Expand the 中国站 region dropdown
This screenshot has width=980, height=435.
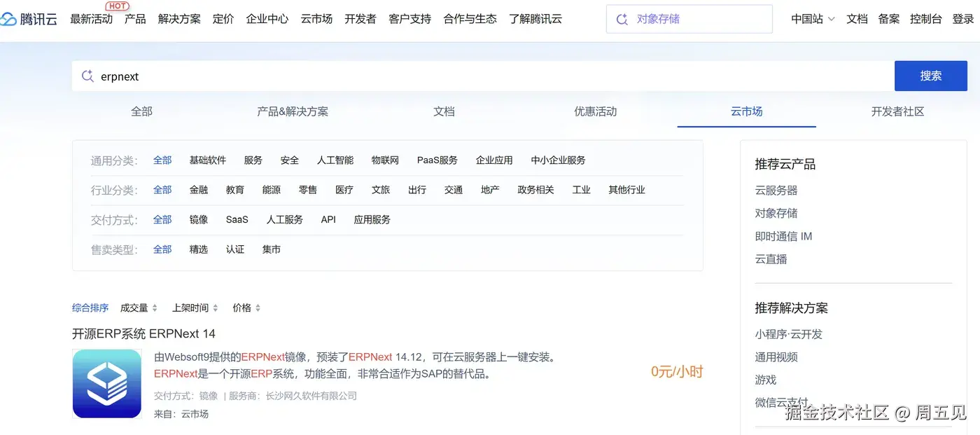813,19
